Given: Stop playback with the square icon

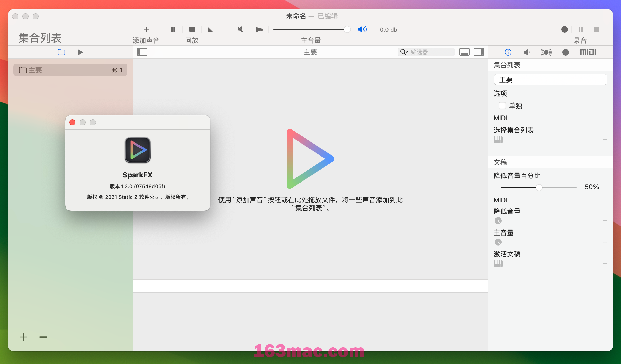Looking at the screenshot, I should 192,29.
